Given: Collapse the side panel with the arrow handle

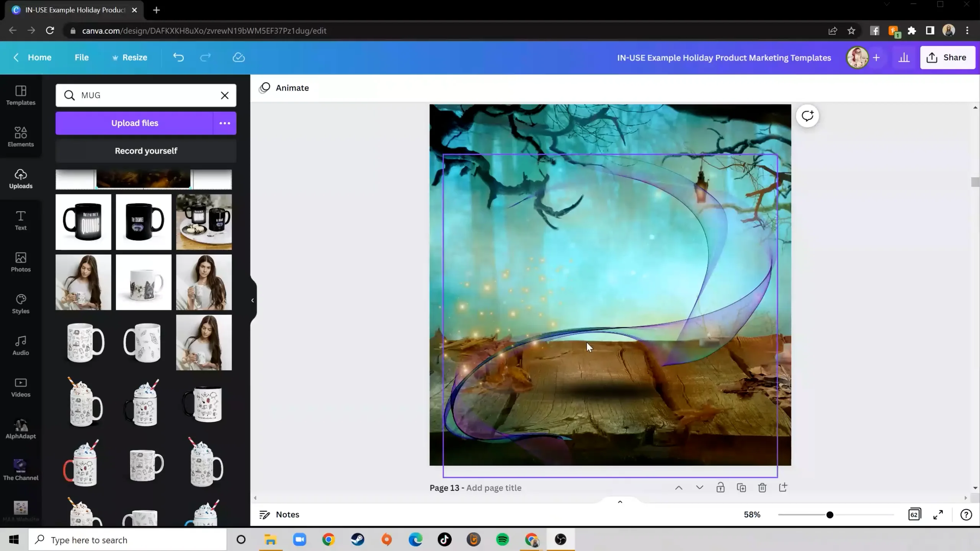Looking at the screenshot, I should (253, 300).
